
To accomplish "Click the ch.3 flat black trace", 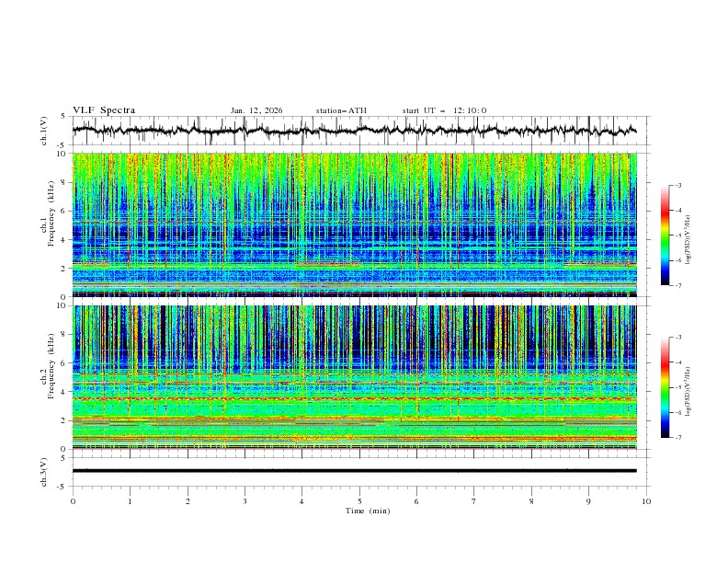I will [x=358, y=470].
